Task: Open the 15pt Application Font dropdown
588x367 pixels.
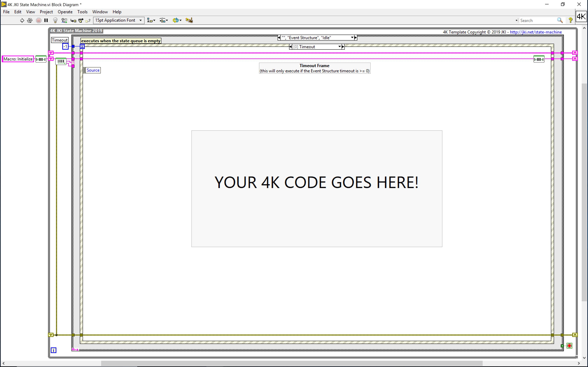Action: (x=141, y=20)
